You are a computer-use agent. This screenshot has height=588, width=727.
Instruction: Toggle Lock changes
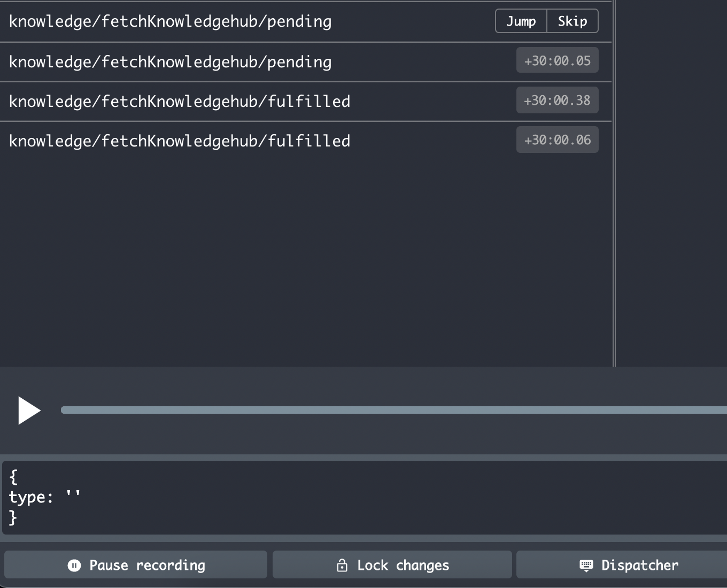pyautogui.click(x=392, y=564)
